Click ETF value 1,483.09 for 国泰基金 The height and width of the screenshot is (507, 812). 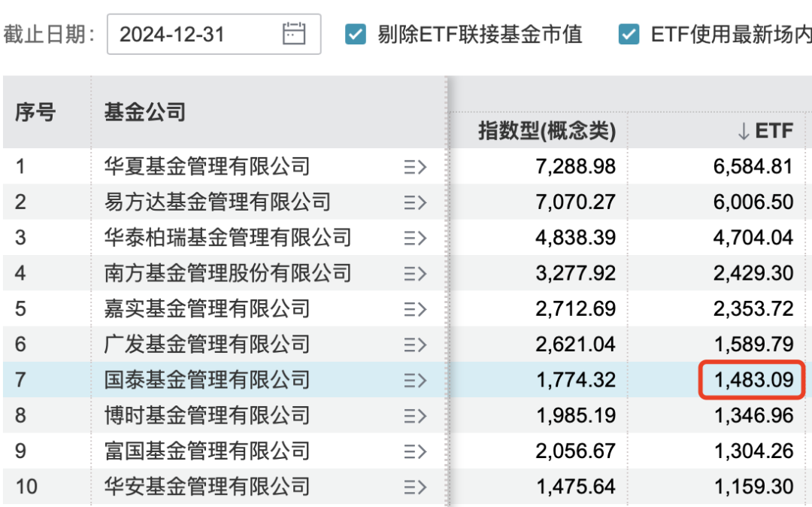click(753, 380)
